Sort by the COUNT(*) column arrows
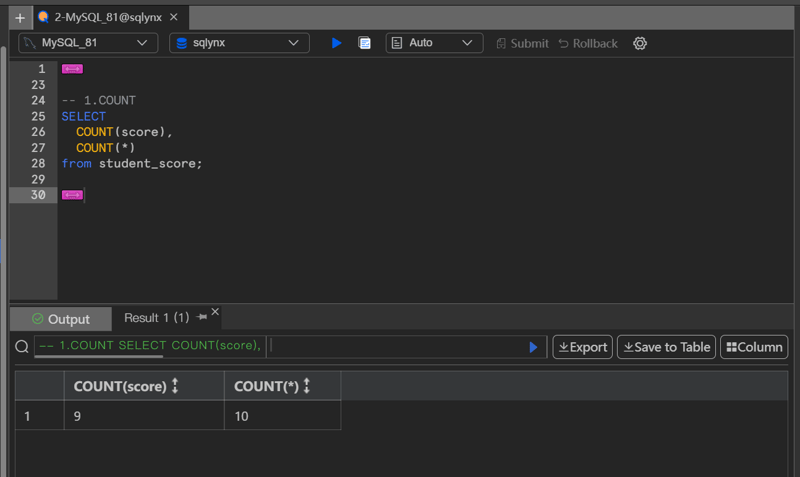This screenshot has width=800, height=477. (307, 386)
